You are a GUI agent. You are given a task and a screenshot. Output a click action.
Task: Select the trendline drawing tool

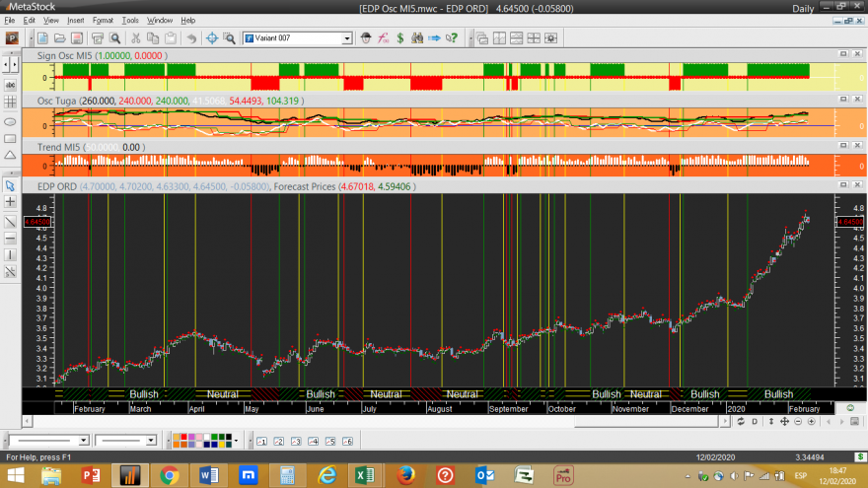(x=10, y=222)
